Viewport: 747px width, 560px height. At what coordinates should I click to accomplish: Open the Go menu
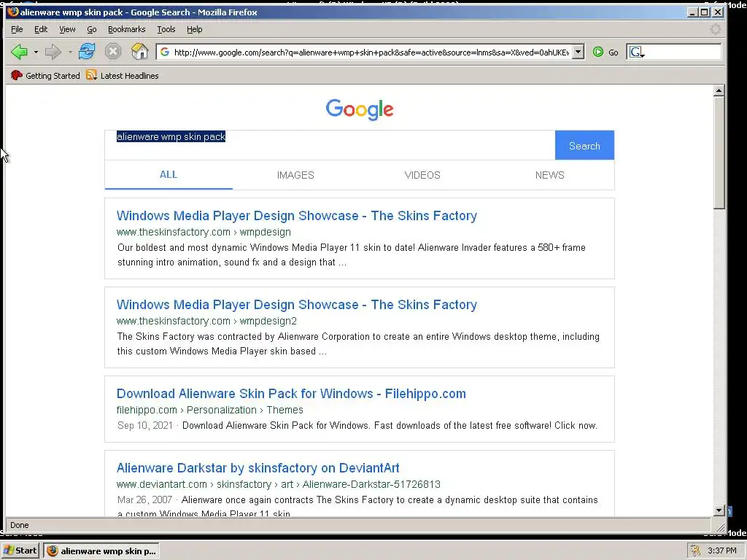[91, 29]
